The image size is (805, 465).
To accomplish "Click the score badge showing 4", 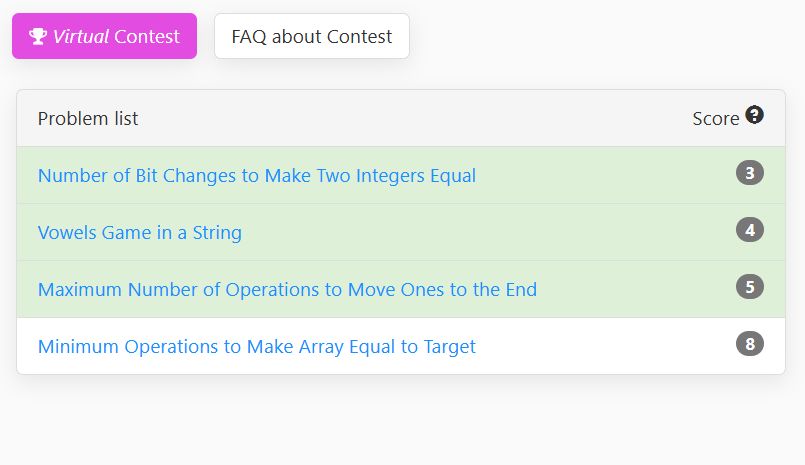I will [750, 230].
